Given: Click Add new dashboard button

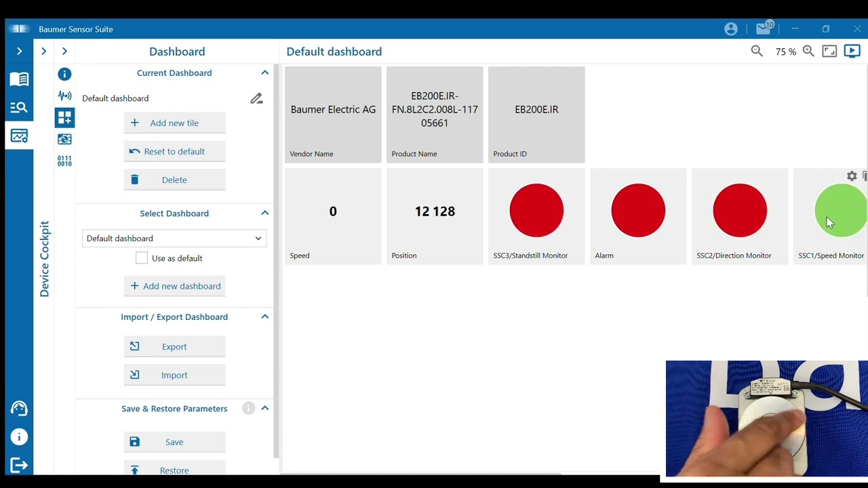Looking at the screenshot, I should (174, 286).
